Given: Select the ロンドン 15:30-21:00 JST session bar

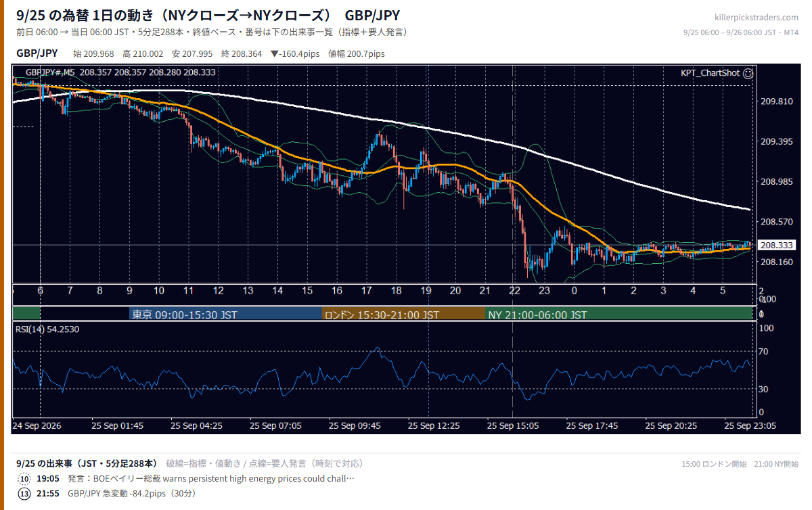Looking at the screenshot, I should click(x=404, y=315).
